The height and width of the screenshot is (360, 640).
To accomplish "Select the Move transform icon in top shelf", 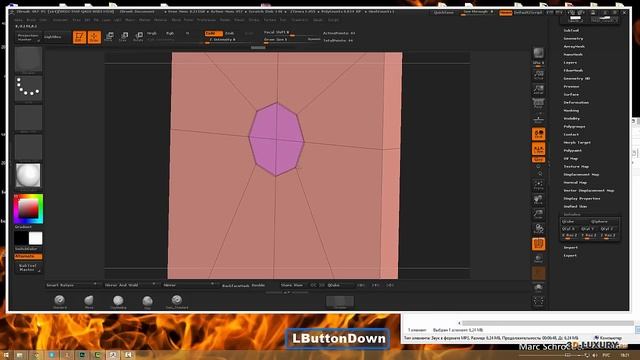I will click(x=109, y=37).
